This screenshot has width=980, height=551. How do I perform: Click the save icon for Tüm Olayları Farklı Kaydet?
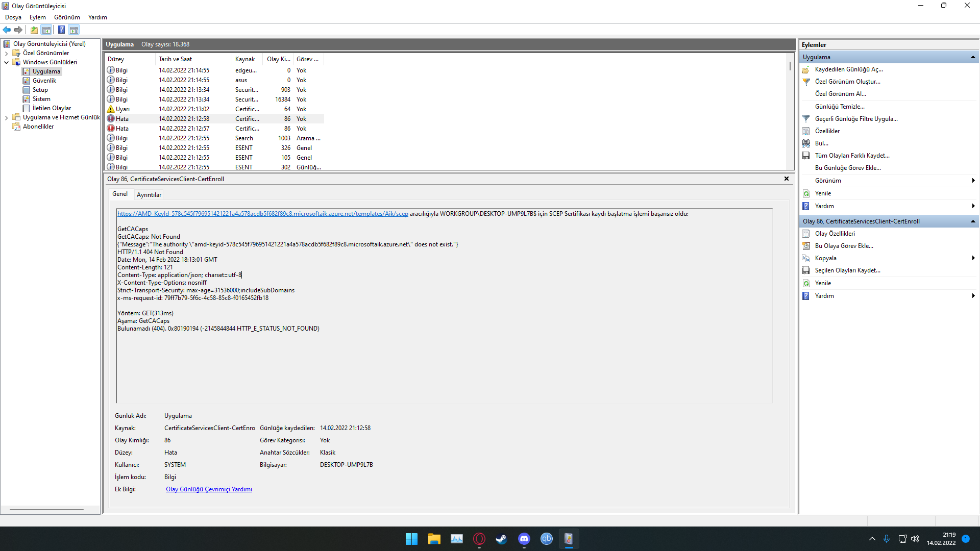[806, 156]
